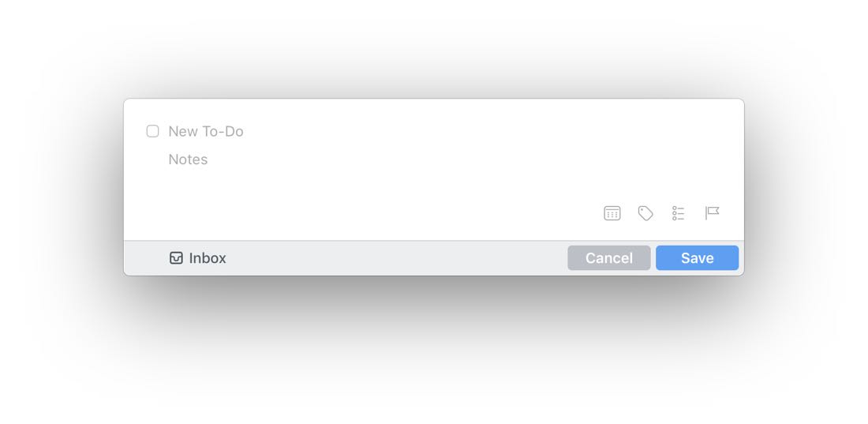This screenshot has height=424, width=868.
Task: Schedule the to-do with the calendar icon
Action: (x=612, y=213)
